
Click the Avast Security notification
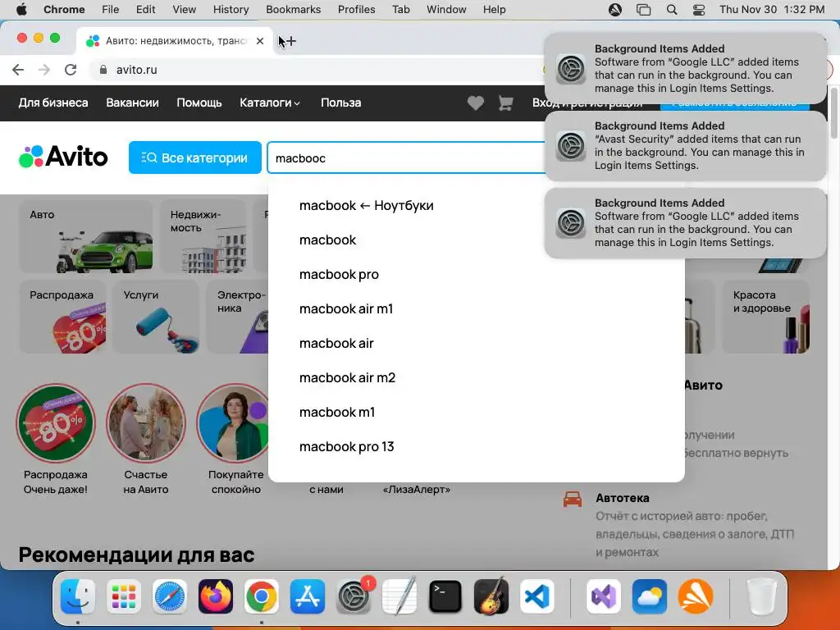pos(686,146)
